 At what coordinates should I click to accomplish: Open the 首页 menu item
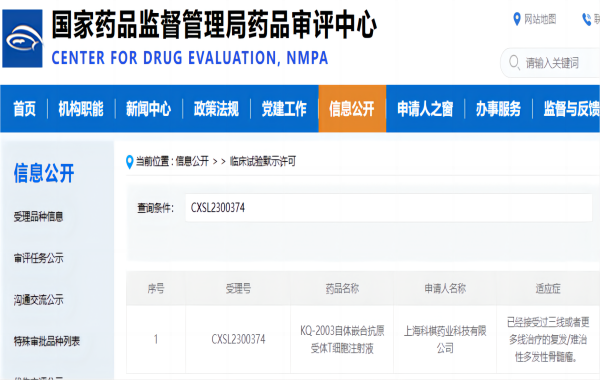24,109
